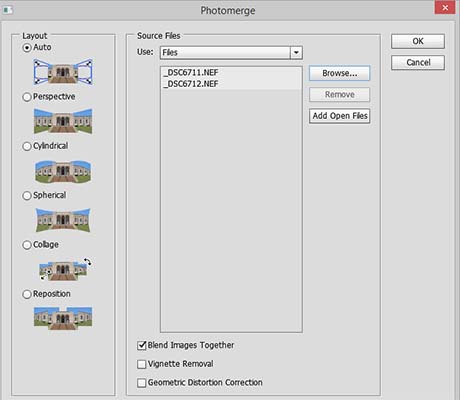Screen dimensions: 460x400
Task: Enable Vignette Removal checkbox
Action: [x=142, y=364]
